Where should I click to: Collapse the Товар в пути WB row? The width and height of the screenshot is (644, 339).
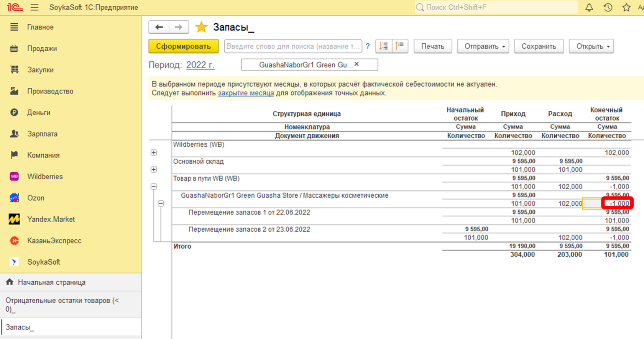click(x=154, y=187)
